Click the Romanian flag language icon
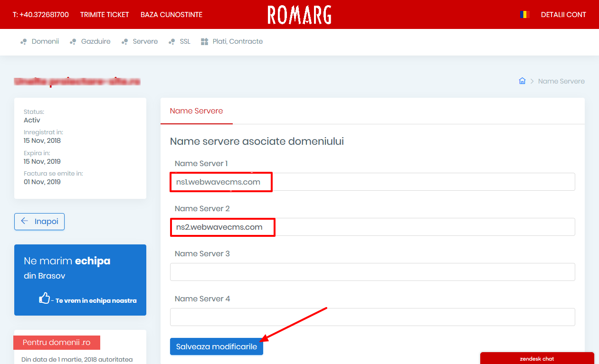Image resolution: width=599 pixels, height=364 pixels. pos(524,14)
